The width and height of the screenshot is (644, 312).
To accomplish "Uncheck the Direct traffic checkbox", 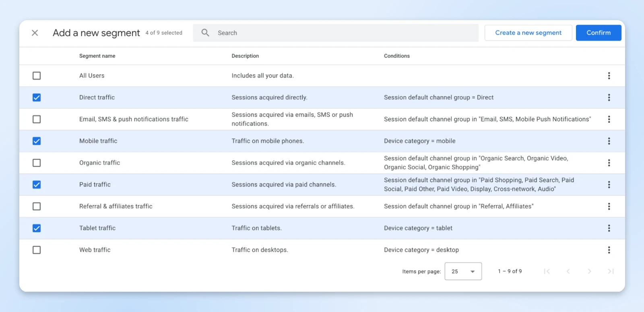I will pyautogui.click(x=37, y=97).
